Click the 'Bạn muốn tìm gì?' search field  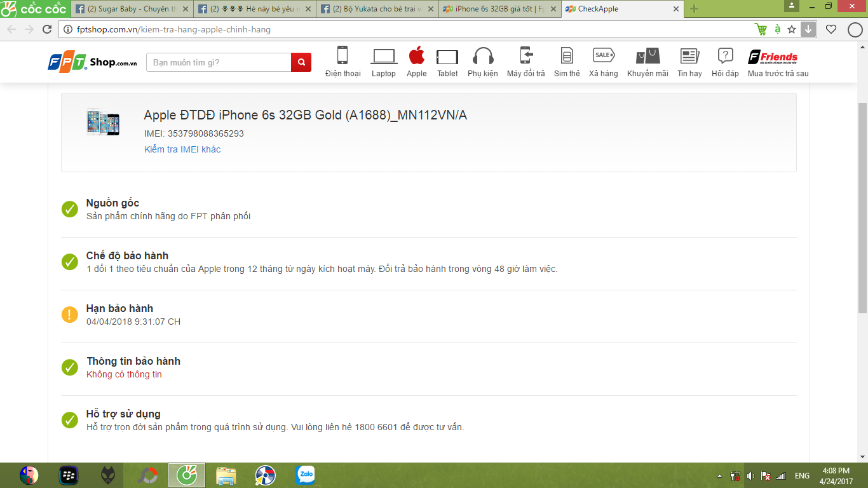(219, 62)
